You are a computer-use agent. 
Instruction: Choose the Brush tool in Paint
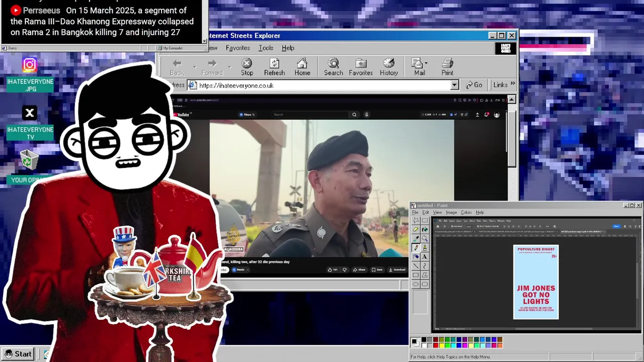click(x=425, y=247)
